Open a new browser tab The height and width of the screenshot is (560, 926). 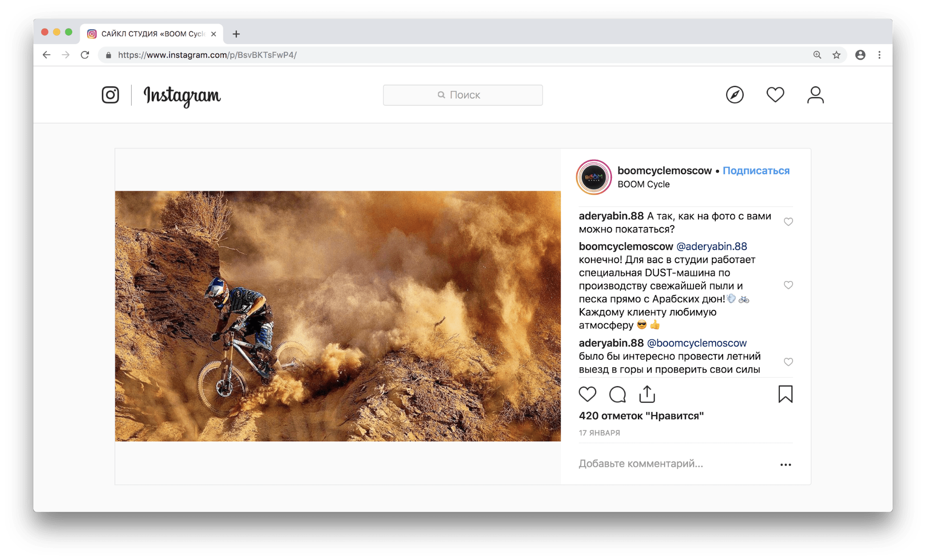click(x=236, y=34)
